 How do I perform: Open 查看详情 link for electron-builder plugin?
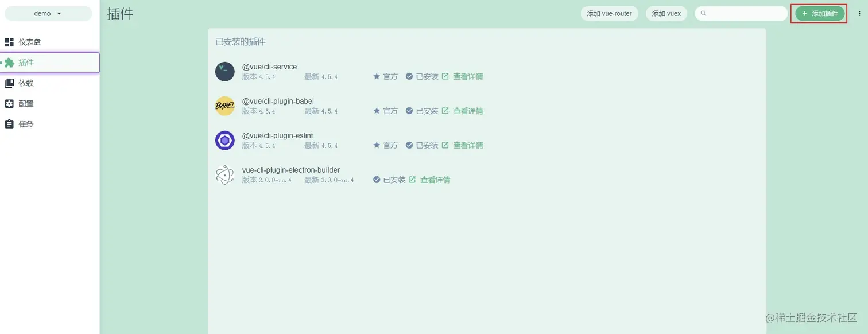[x=435, y=180]
